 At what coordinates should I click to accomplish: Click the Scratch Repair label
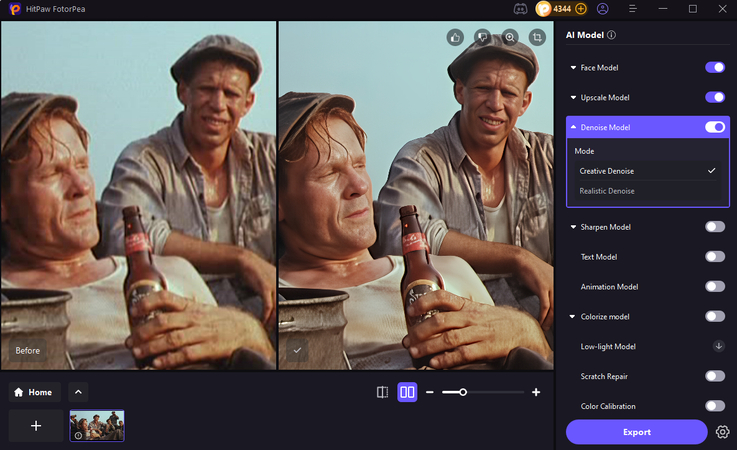[604, 376]
